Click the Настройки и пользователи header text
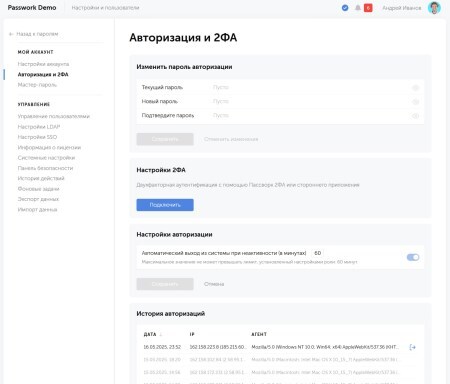The height and width of the screenshot is (384, 450). (x=105, y=8)
